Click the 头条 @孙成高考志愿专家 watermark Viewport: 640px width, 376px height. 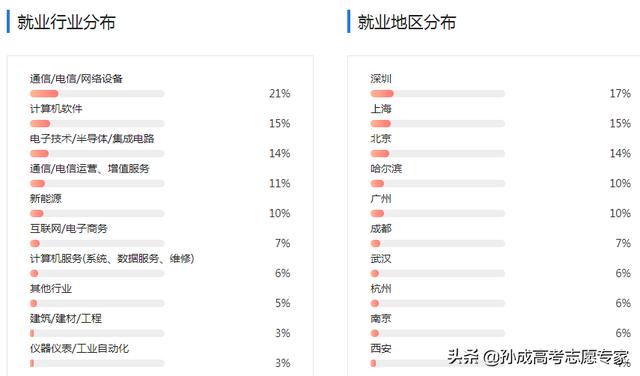pos(539,357)
